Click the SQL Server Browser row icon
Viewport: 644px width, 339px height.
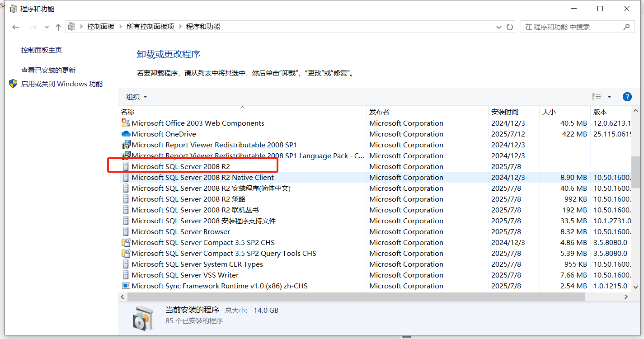[x=126, y=231]
